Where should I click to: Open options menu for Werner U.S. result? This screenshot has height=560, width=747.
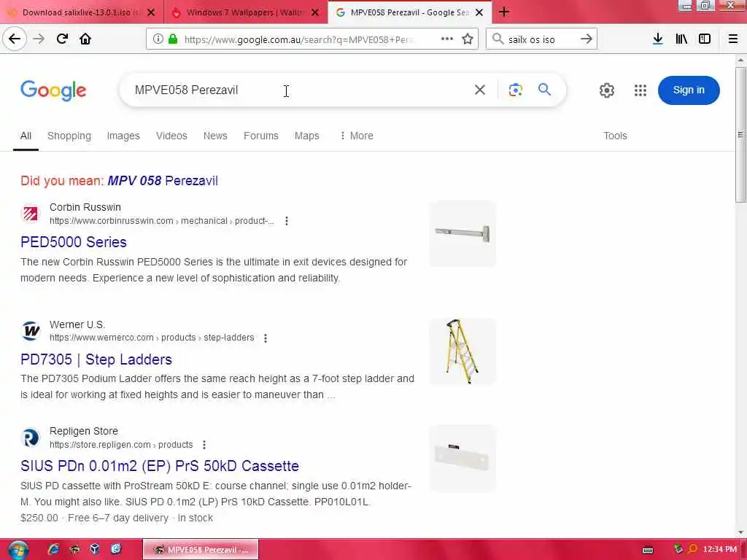click(266, 338)
